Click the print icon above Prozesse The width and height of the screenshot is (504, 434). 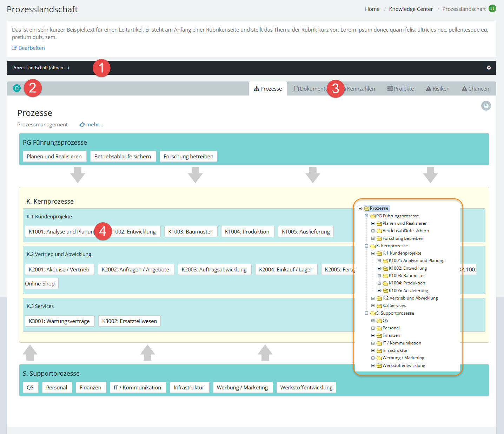(486, 106)
